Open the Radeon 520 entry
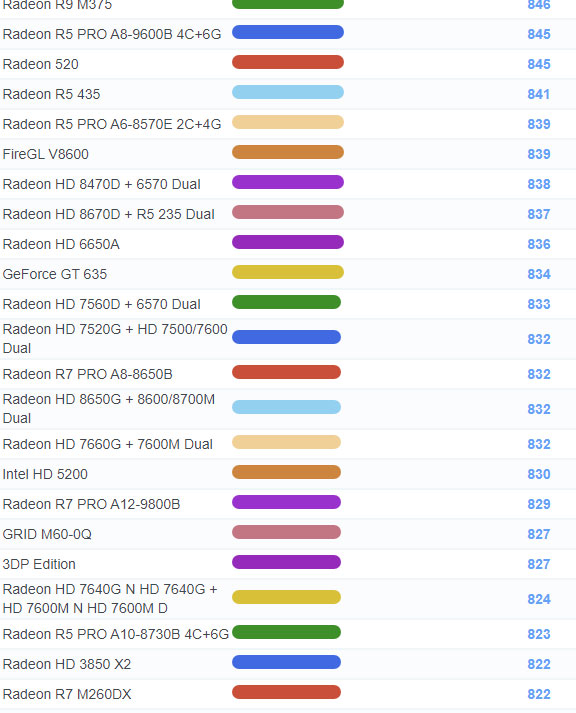 pyautogui.click(x=40, y=64)
